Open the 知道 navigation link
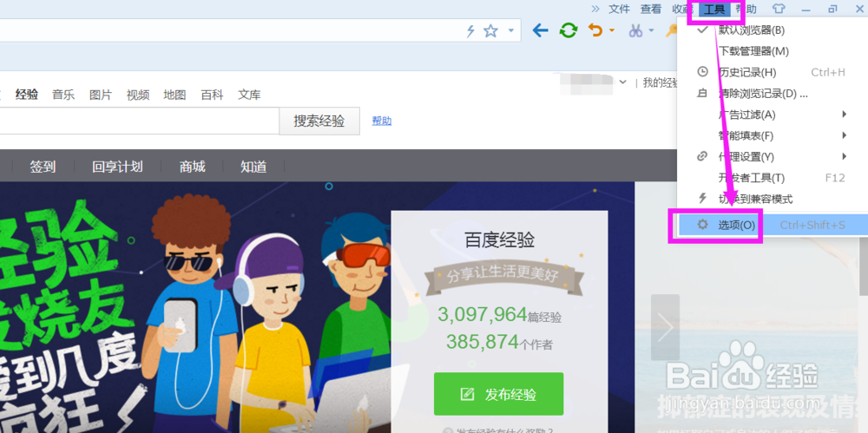The image size is (868, 433). click(253, 166)
